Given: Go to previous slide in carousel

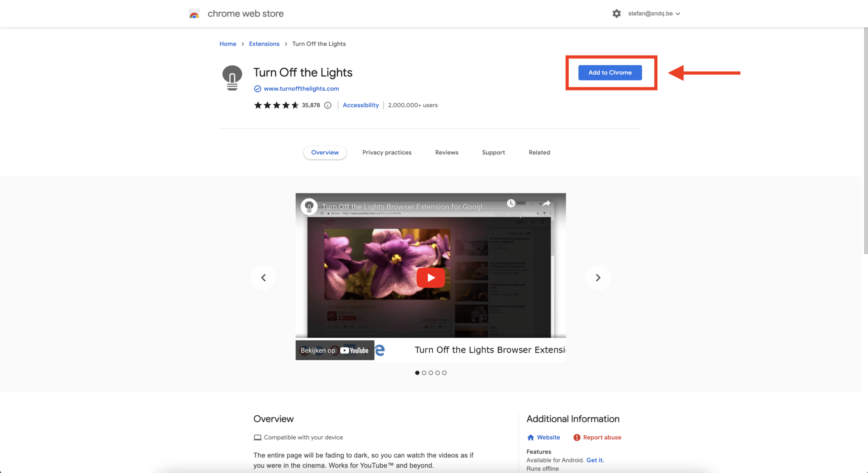Looking at the screenshot, I should click(264, 277).
